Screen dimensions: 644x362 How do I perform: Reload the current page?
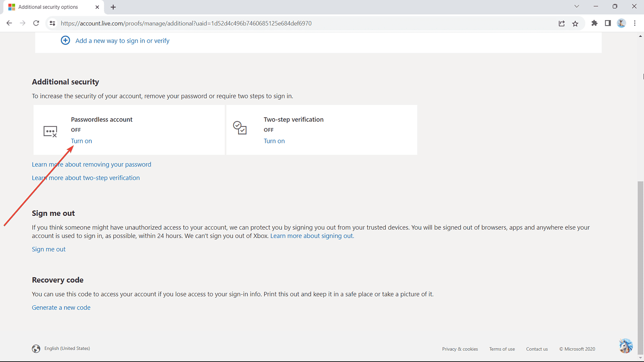36,23
